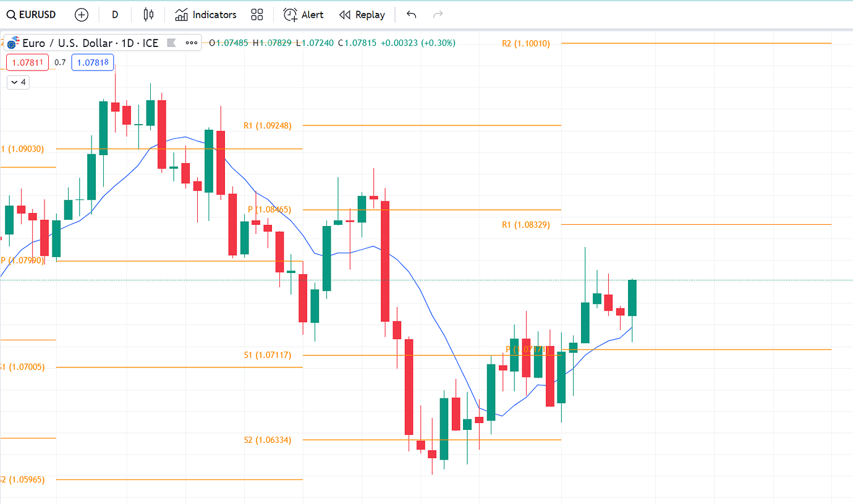Undo last chart action with back arrow
853x504 pixels.
[410, 14]
